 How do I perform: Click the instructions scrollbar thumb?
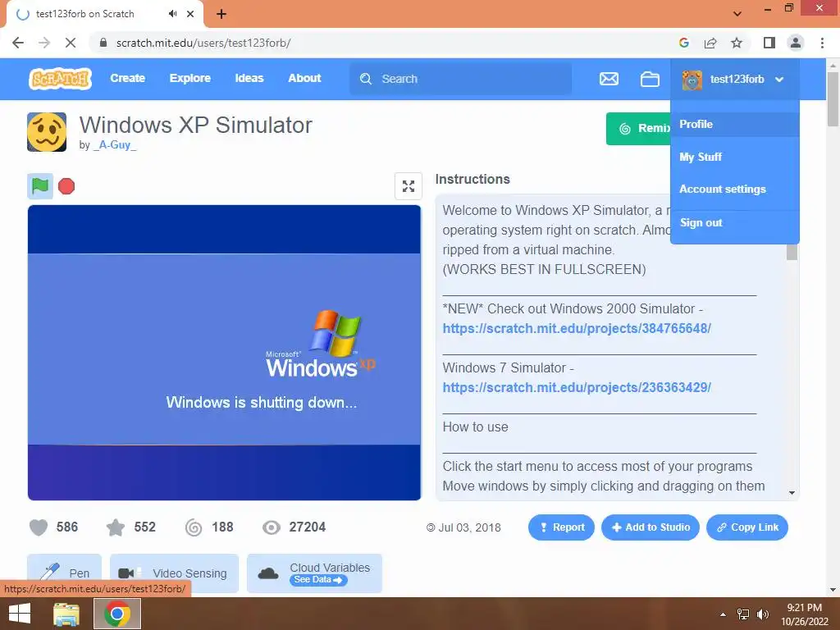coord(792,252)
